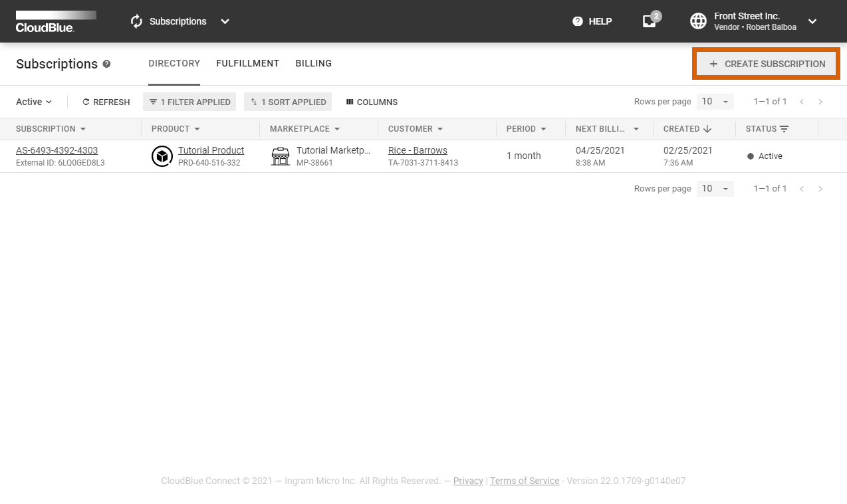Click the REFRESH button
The height and width of the screenshot is (504, 847).
[x=106, y=102]
